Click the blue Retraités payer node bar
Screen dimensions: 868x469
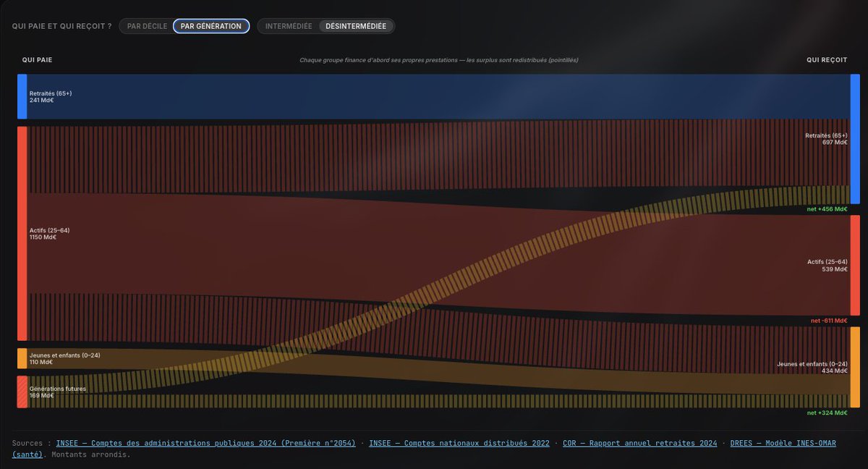[x=22, y=96]
